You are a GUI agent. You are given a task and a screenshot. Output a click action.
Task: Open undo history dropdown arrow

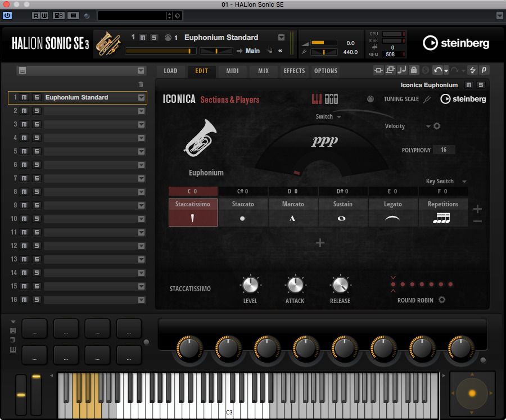click(x=446, y=71)
